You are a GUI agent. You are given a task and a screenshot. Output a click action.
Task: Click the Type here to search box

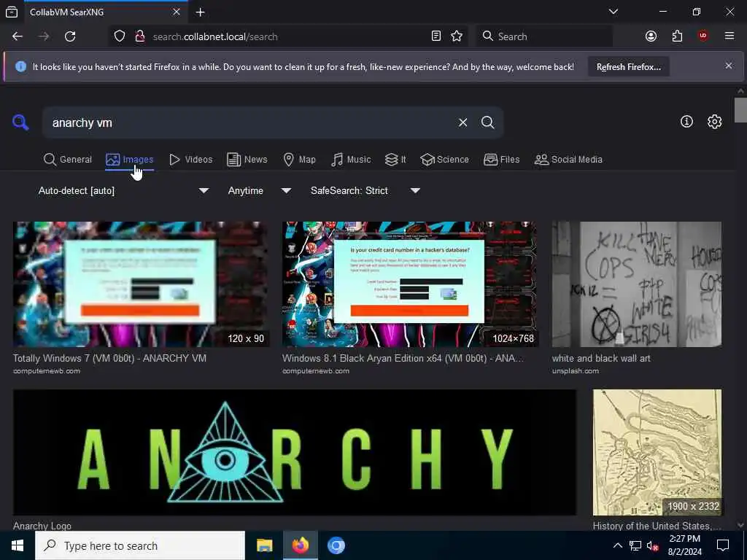tap(140, 545)
